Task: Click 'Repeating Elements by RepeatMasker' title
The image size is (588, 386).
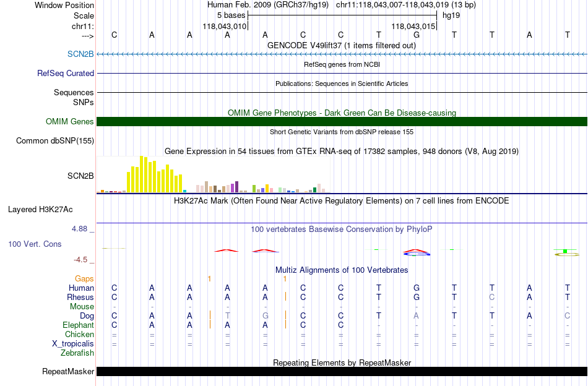Action: tap(342, 362)
